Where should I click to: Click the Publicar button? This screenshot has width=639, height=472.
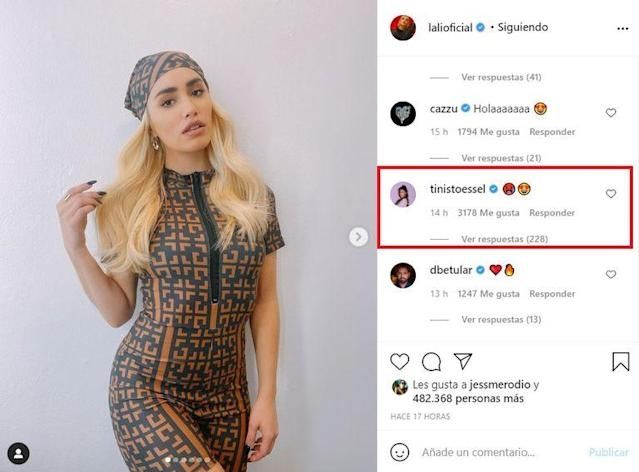pos(608,452)
